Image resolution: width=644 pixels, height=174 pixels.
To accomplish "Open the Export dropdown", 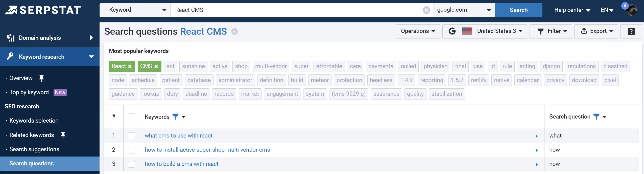I will [x=596, y=31].
